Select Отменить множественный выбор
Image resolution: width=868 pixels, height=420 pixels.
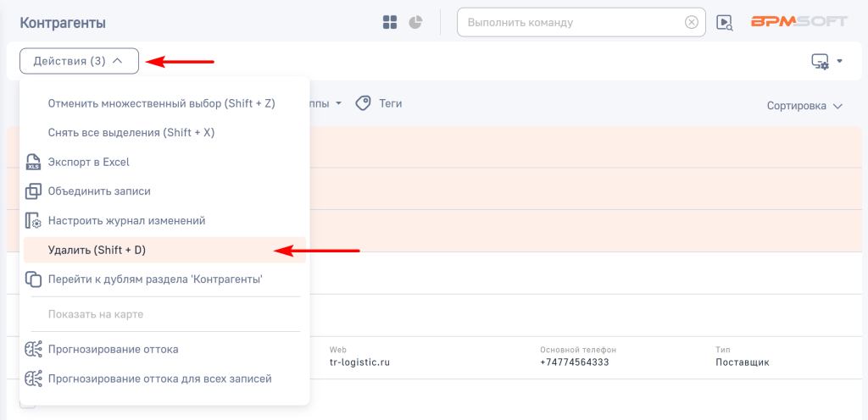click(161, 103)
